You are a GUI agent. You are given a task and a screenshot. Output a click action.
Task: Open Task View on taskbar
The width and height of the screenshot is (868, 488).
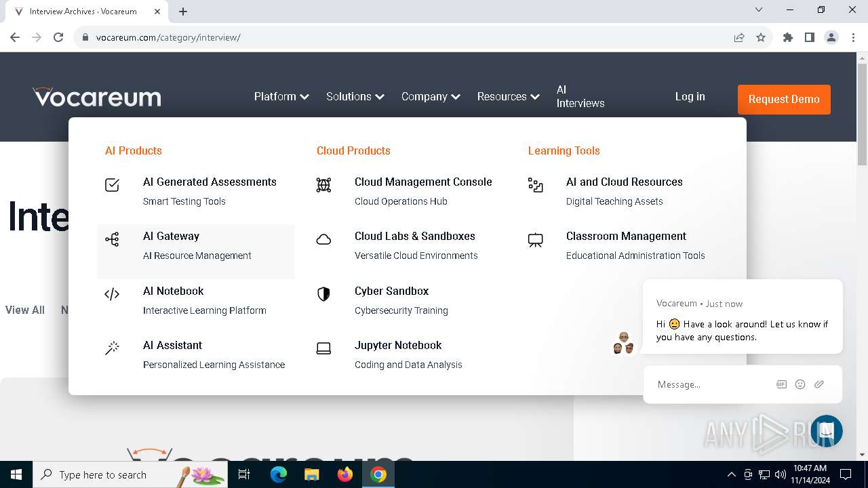tap(244, 474)
